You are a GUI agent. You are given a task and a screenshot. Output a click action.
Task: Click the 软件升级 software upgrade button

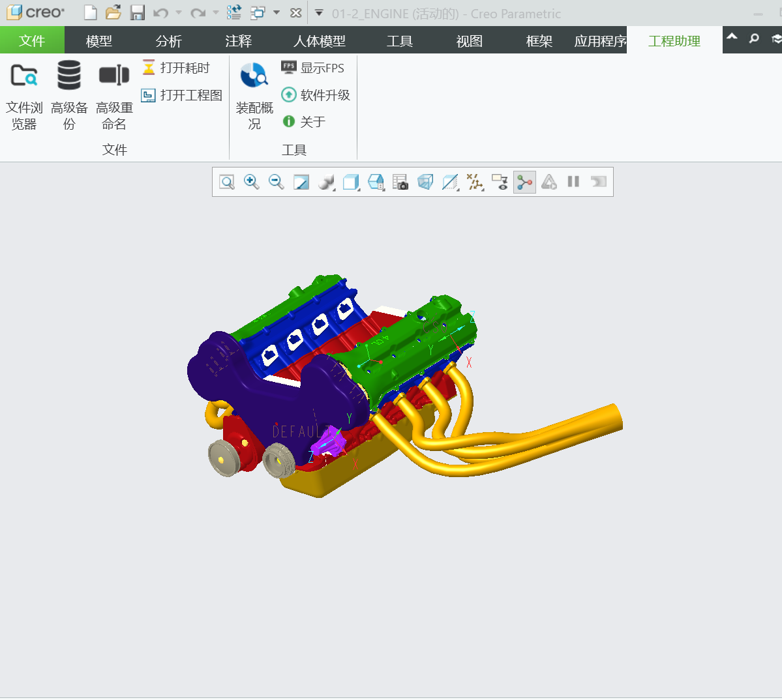click(x=316, y=95)
